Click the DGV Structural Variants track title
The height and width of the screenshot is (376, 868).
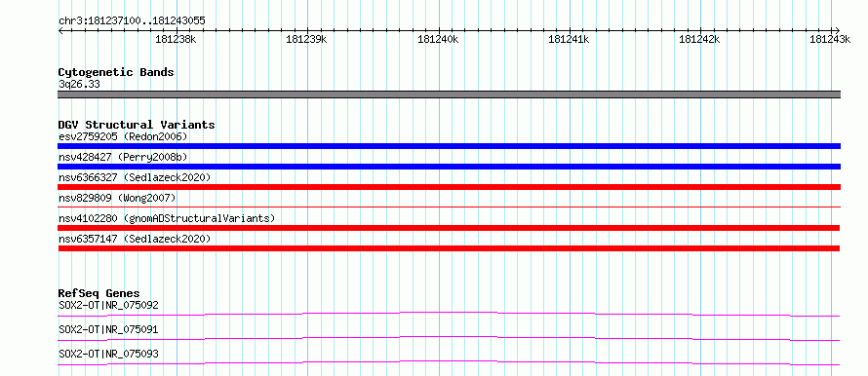point(137,125)
